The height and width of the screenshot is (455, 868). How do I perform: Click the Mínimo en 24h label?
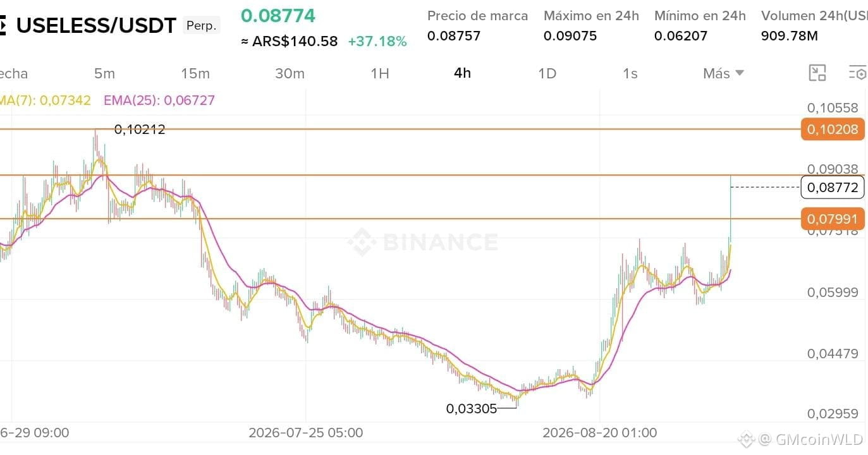700,16
